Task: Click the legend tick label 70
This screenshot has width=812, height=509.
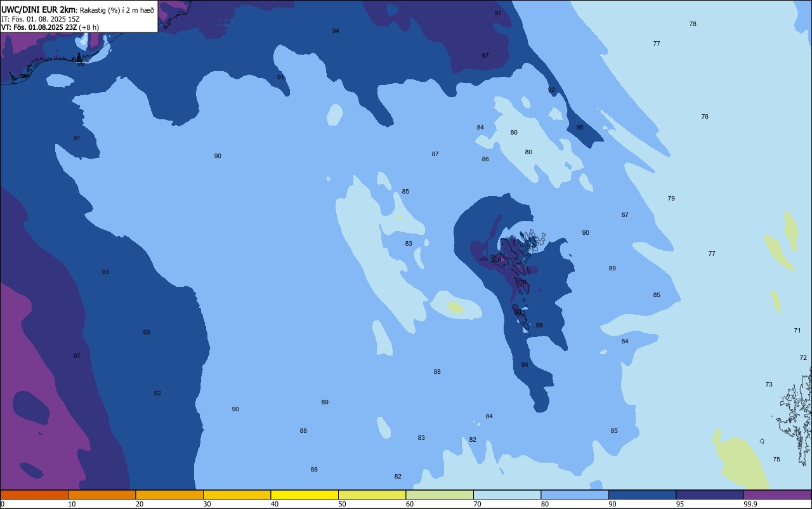Action: (x=477, y=504)
